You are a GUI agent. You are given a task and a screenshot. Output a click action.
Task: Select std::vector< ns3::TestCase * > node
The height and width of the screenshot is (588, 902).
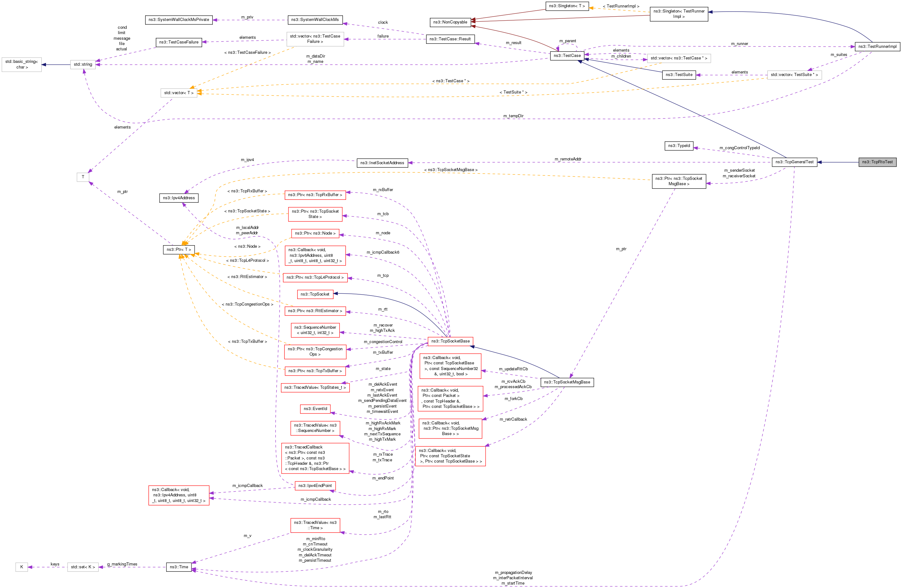679,58
